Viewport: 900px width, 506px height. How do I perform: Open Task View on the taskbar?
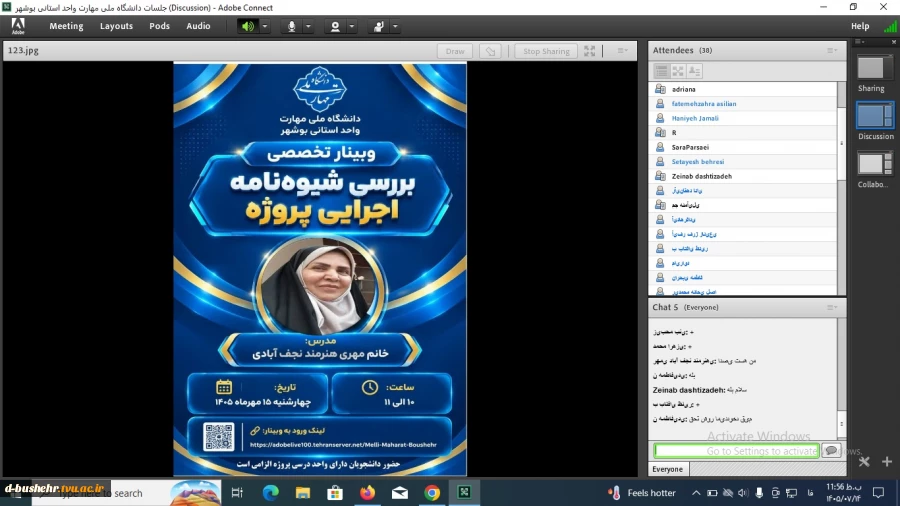pyautogui.click(x=236, y=492)
